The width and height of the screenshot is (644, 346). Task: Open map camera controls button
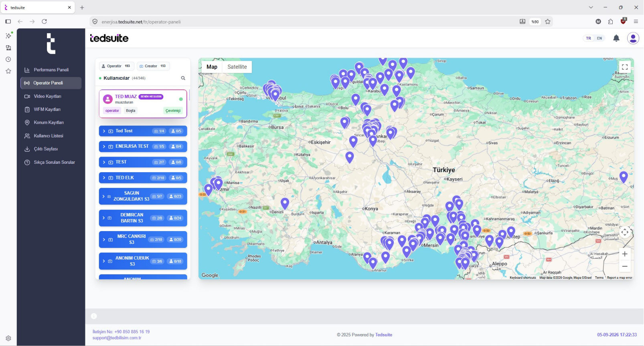[x=625, y=232]
